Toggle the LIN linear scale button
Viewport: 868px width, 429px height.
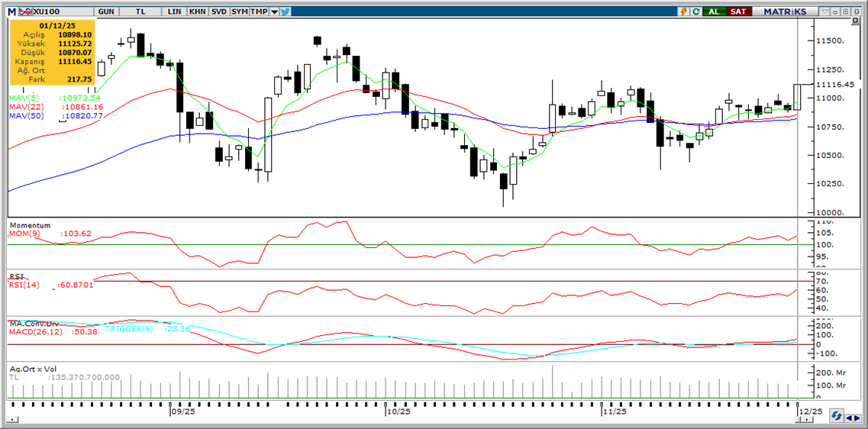point(175,11)
